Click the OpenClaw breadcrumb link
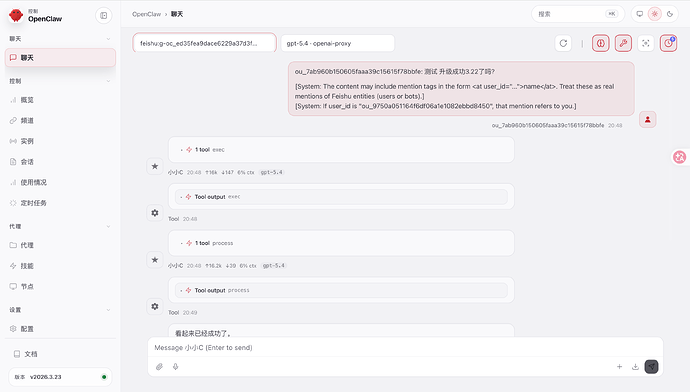 click(147, 14)
